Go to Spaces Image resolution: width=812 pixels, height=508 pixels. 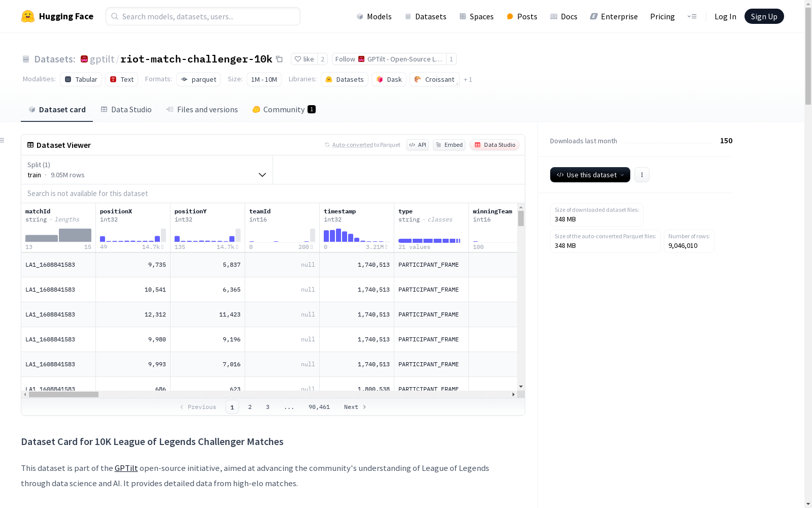coord(476,16)
